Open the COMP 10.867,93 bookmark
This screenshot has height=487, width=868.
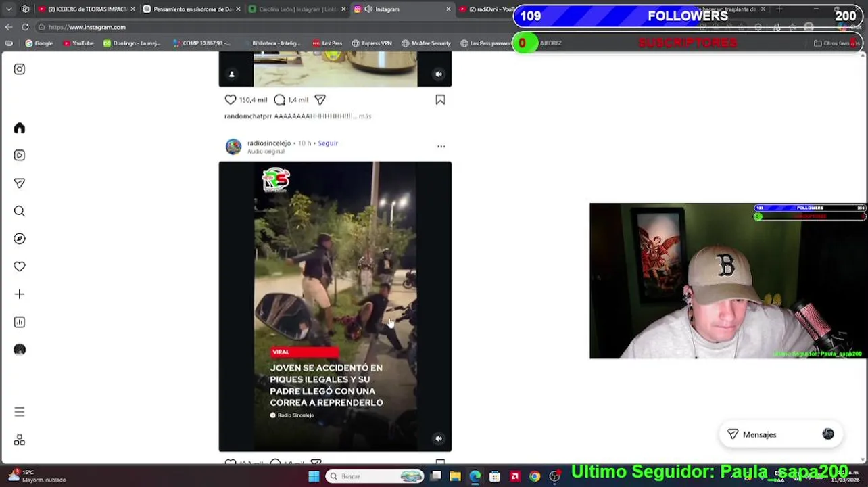[201, 43]
